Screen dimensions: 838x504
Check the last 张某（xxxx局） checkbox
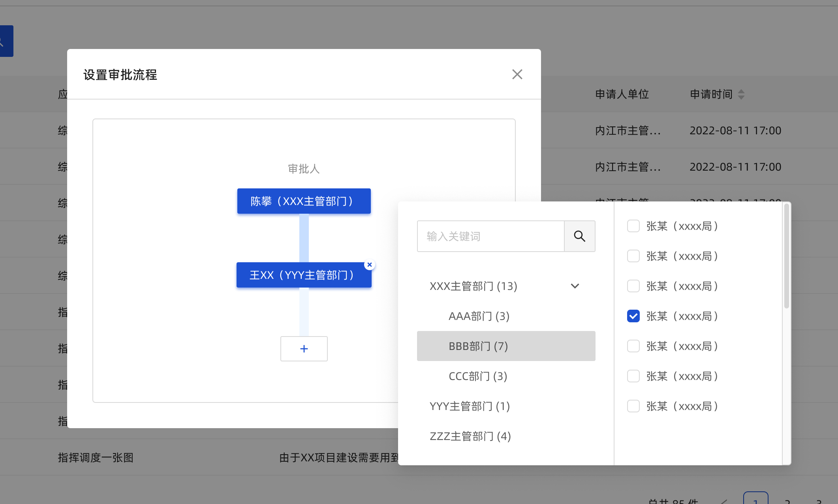[x=633, y=406]
